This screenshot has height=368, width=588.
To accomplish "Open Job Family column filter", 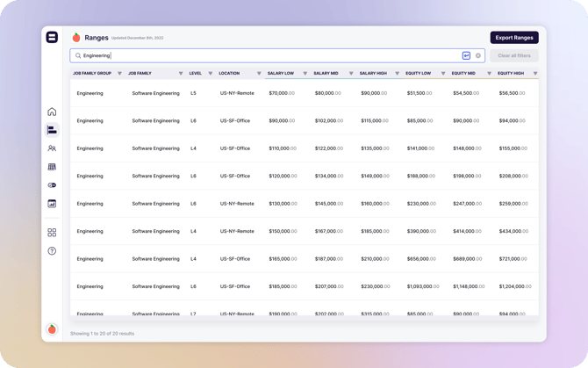I will coord(181,73).
